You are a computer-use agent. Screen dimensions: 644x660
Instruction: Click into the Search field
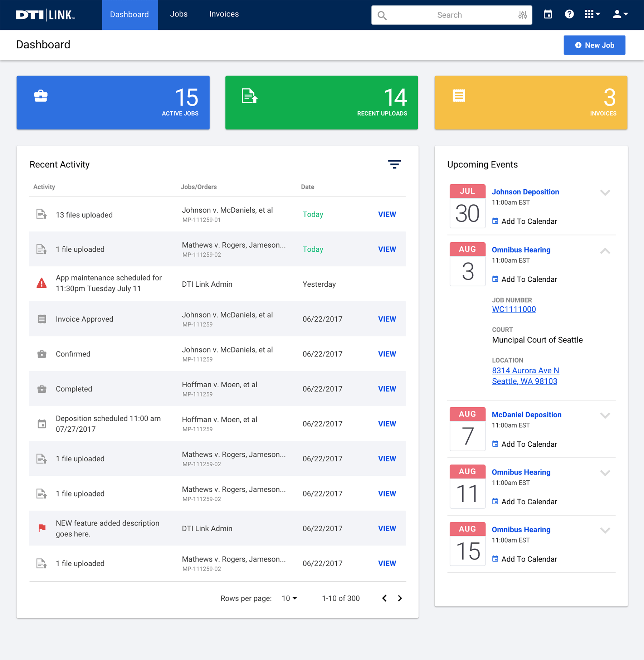tap(449, 15)
